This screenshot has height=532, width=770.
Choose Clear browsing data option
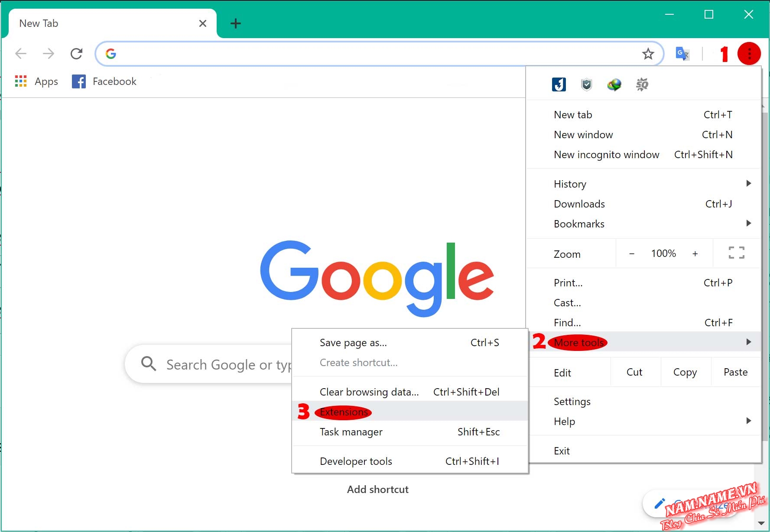click(x=369, y=392)
